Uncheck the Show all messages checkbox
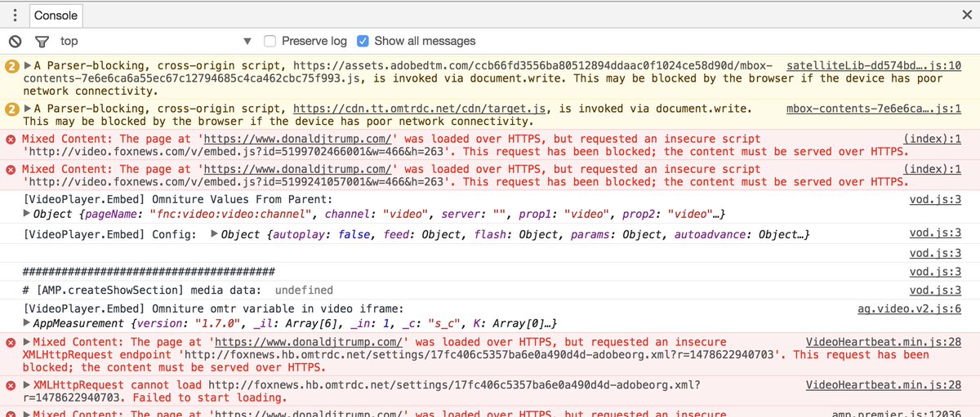 pyautogui.click(x=363, y=41)
